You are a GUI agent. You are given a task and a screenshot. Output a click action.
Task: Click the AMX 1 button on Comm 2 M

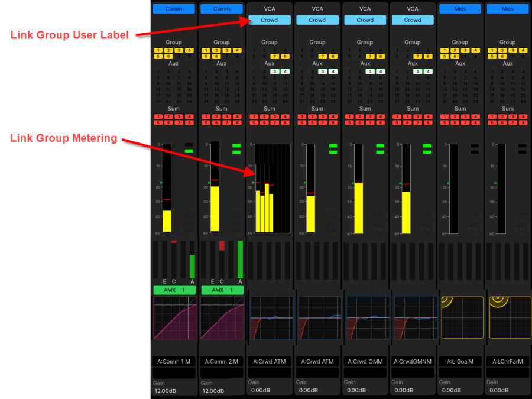click(x=222, y=290)
